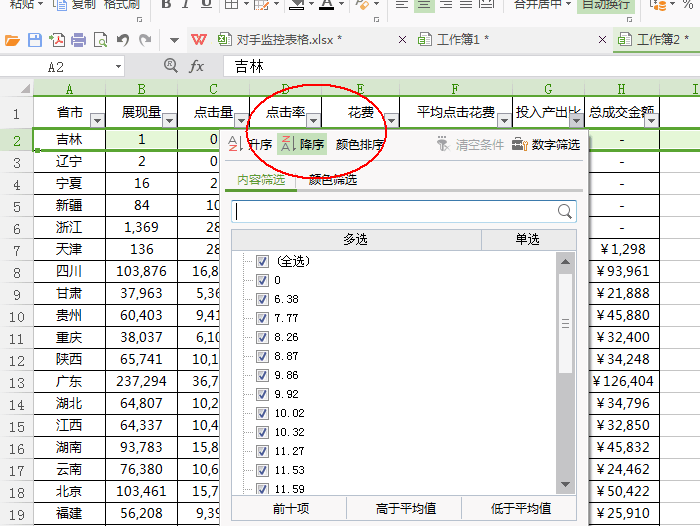Redo the last action
This screenshot has height=526, width=700.
tap(145, 40)
